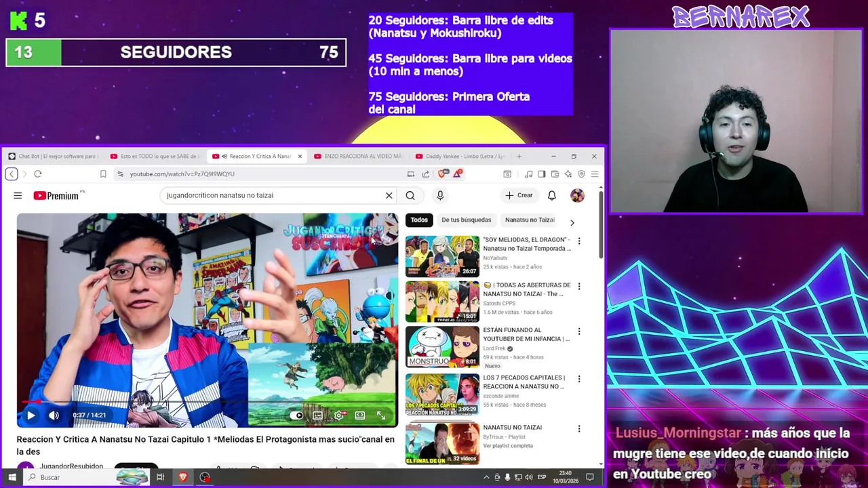The height and width of the screenshot is (488, 868).
Task: Open the JugandorResubidon channel name
Action: [x=71, y=466]
